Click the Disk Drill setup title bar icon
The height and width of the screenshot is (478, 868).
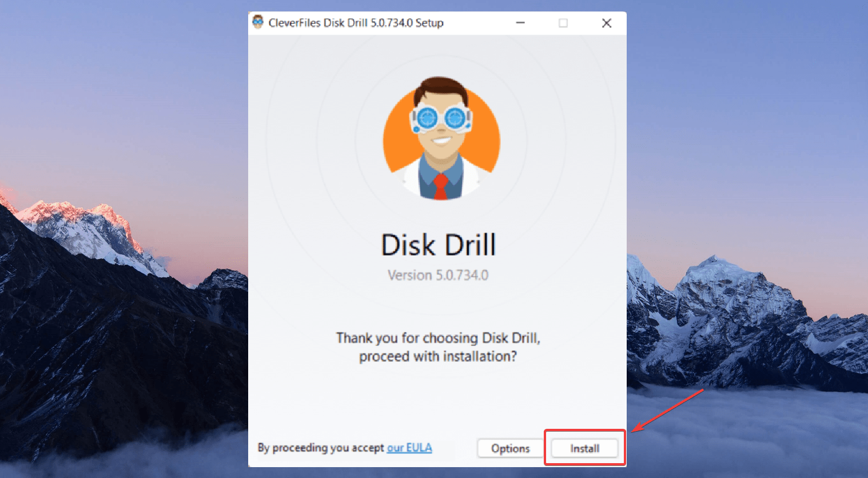[258, 22]
